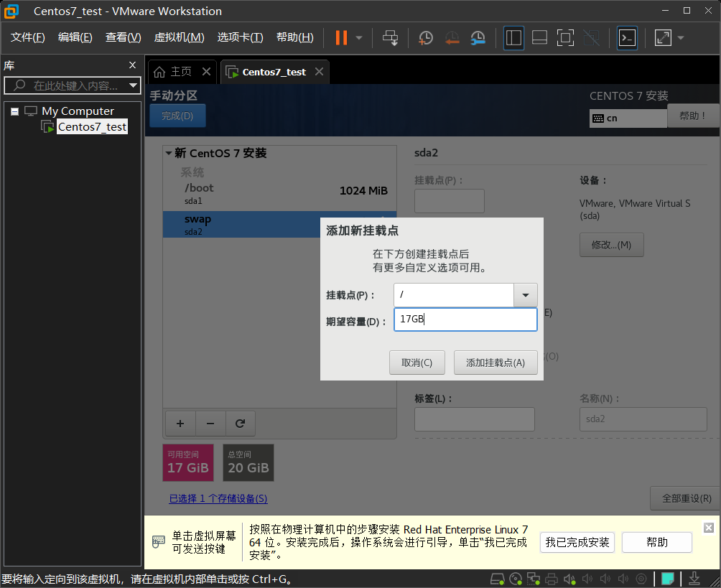
Task: Toggle the library sidebar view icon
Action: click(x=513, y=38)
